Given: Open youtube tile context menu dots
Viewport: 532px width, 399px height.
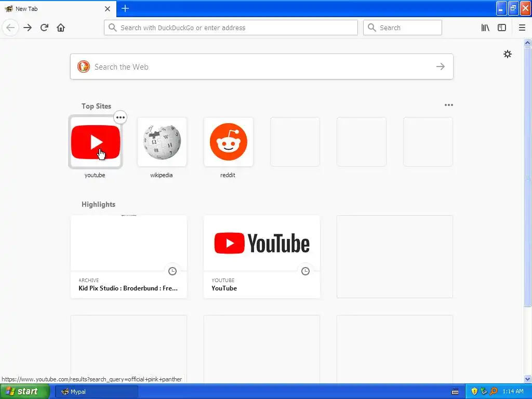Looking at the screenshot, I should click(121, 117).
